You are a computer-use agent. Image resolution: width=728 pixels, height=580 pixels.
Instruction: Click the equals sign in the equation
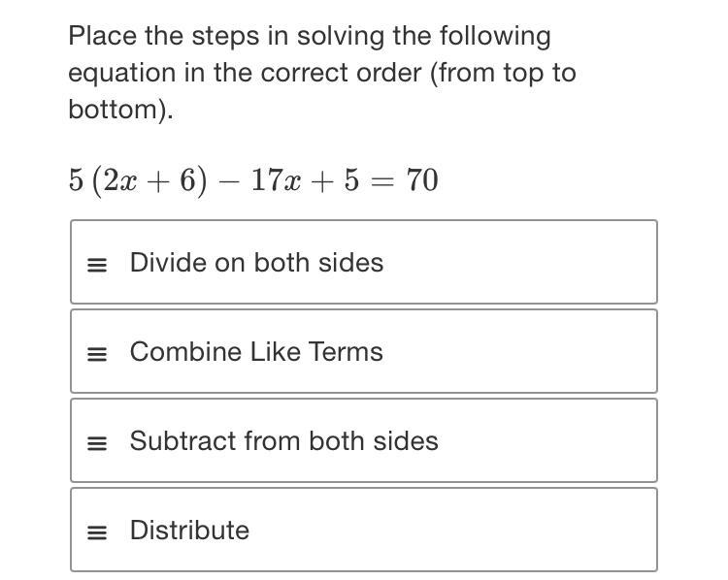[384, 181]
